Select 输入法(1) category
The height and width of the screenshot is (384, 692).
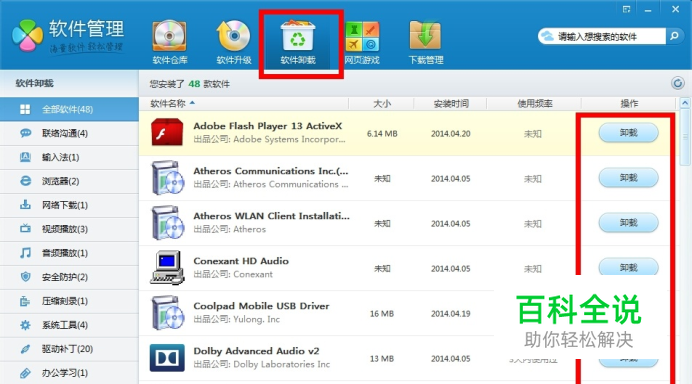(69, 157)
